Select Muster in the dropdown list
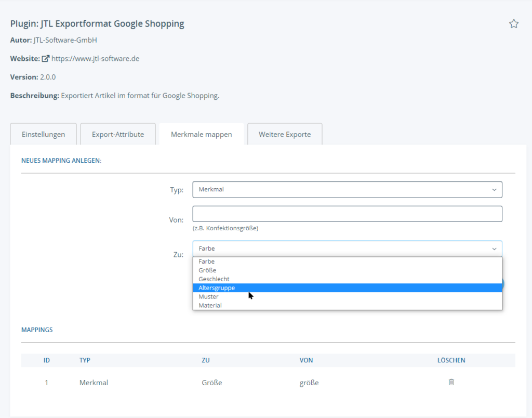This screenshot has height=418, width=532. pos(208,297)
